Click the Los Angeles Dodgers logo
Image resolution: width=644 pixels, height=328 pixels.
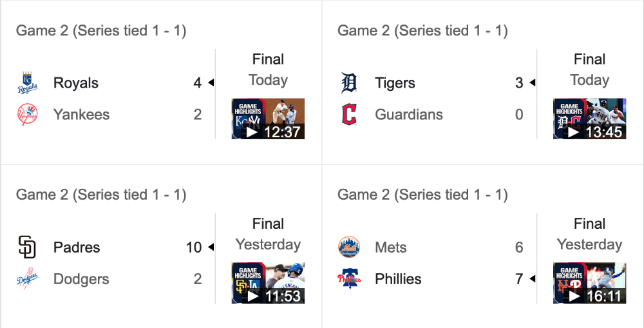(x=28, y=278)
